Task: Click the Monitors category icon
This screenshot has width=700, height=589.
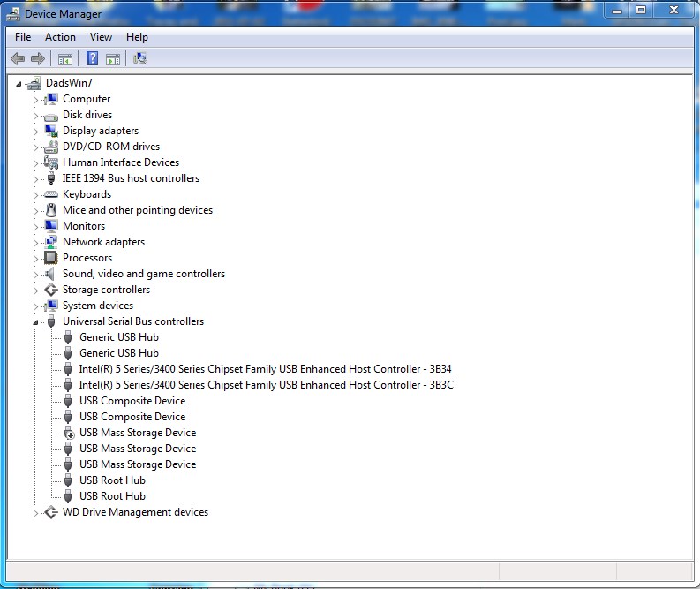Action: [x=51, y=226]
